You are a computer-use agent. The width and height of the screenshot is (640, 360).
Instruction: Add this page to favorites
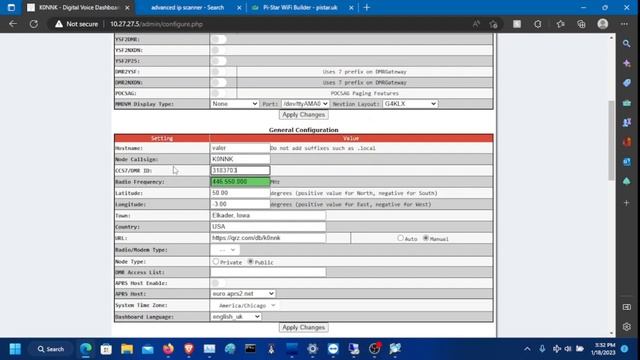[493, 24]
